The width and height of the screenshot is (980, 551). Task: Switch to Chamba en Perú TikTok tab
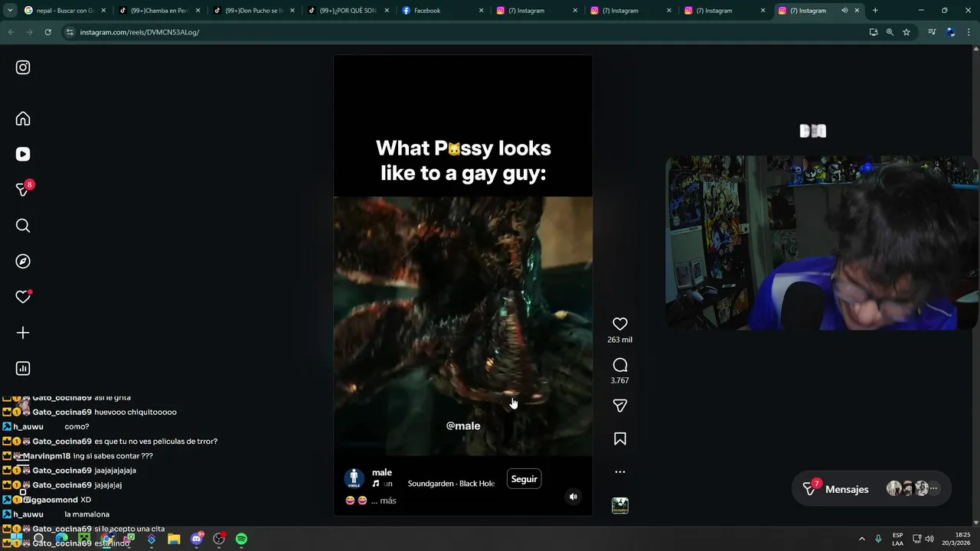pyautogui.click(x=160, y=11)
